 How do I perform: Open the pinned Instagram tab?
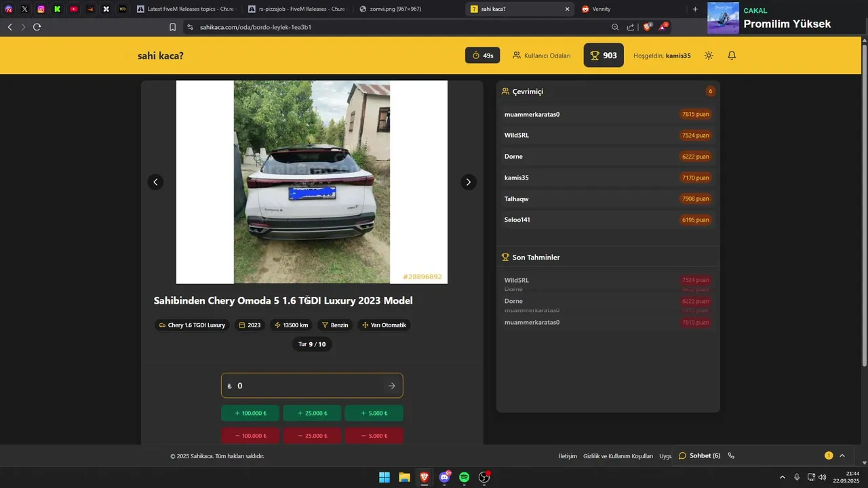pyautogui.click(x=41, y=9)
